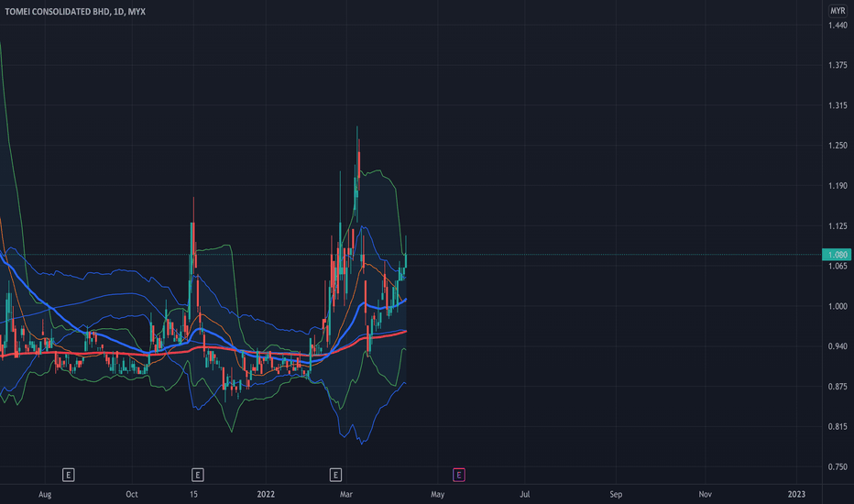This screenshot has width=854, height=504.
Task: Click the 1.190 price axis label
Action: (x=838, y=186)
